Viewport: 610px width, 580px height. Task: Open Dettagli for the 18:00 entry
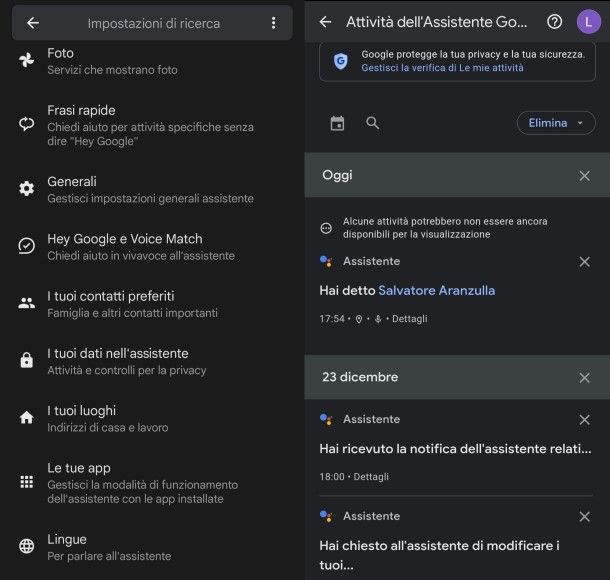[x=371, y=477]
